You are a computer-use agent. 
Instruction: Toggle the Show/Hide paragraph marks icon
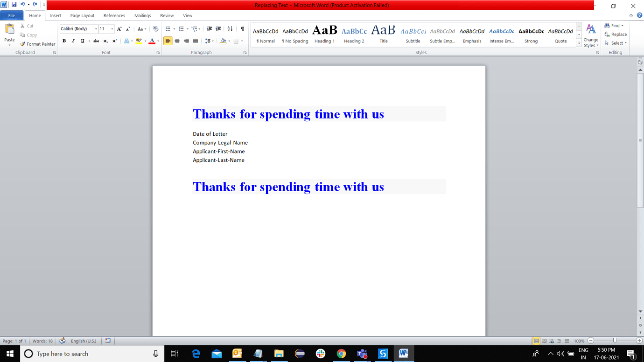coord(242,28)
